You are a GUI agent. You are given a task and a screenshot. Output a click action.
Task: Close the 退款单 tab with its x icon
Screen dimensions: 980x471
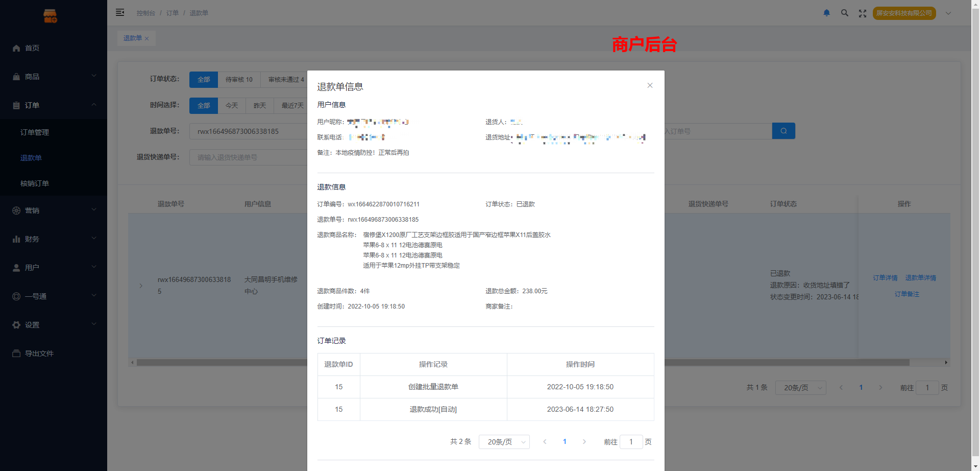147,38
